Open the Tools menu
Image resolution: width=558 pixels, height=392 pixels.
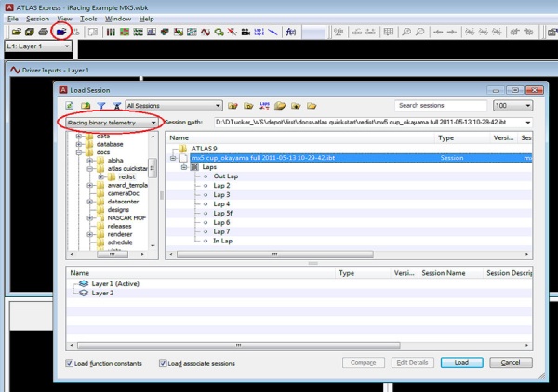(x=89, y=19)
